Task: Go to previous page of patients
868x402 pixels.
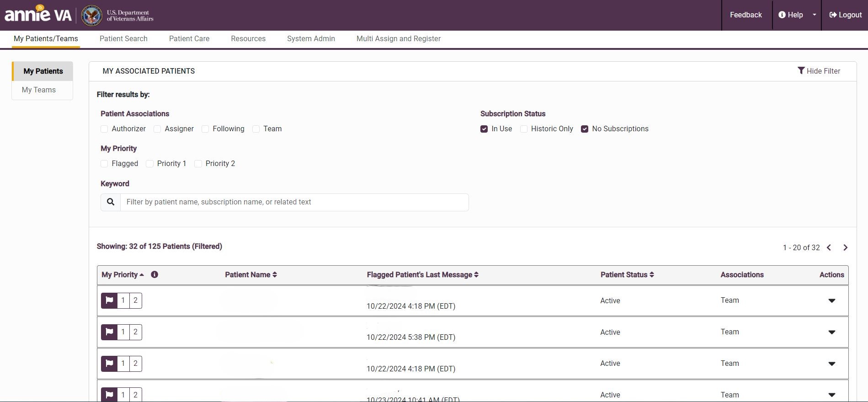Action: click(829, 247)
